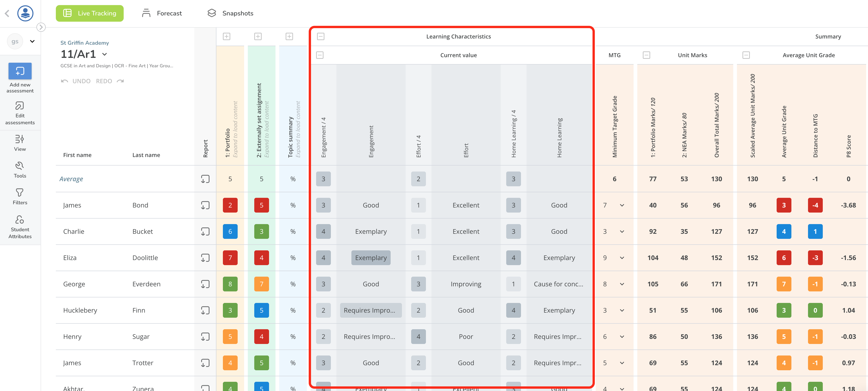Collapse the Current value column group
This screenshot has width=868, height=391.
point(320,55)
